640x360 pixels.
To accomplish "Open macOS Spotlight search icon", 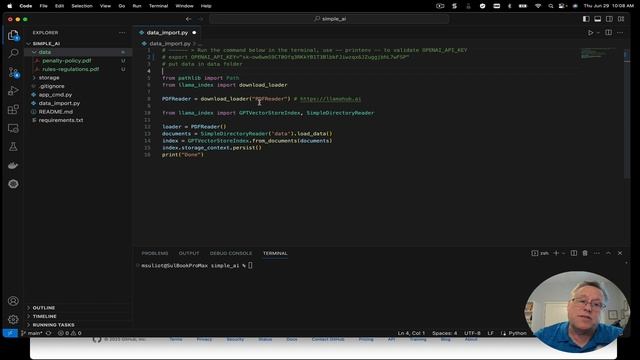I will pyautogui.click(x=551, y=6).
